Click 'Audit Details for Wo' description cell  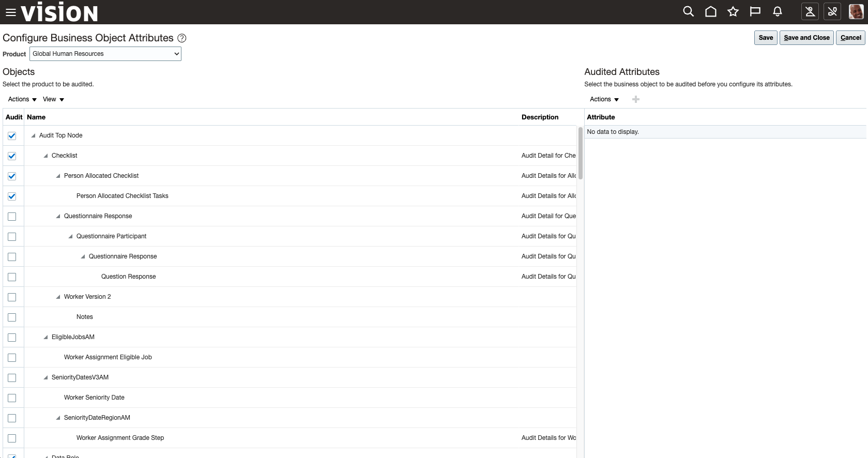click(549, 438)
